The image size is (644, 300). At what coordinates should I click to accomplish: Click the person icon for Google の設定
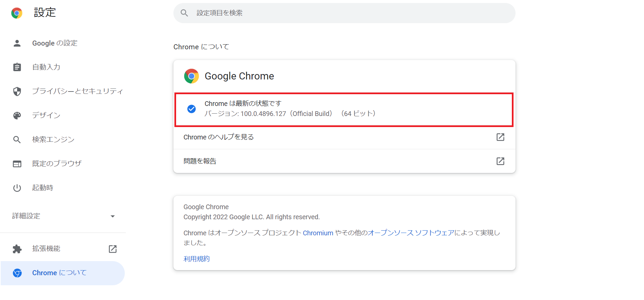[x=17, y=43]
